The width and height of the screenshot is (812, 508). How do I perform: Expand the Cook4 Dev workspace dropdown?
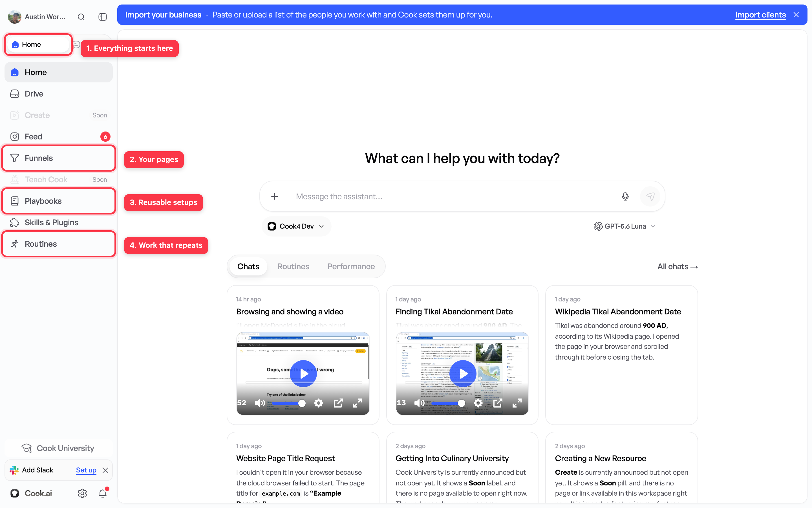coord(296,226)
